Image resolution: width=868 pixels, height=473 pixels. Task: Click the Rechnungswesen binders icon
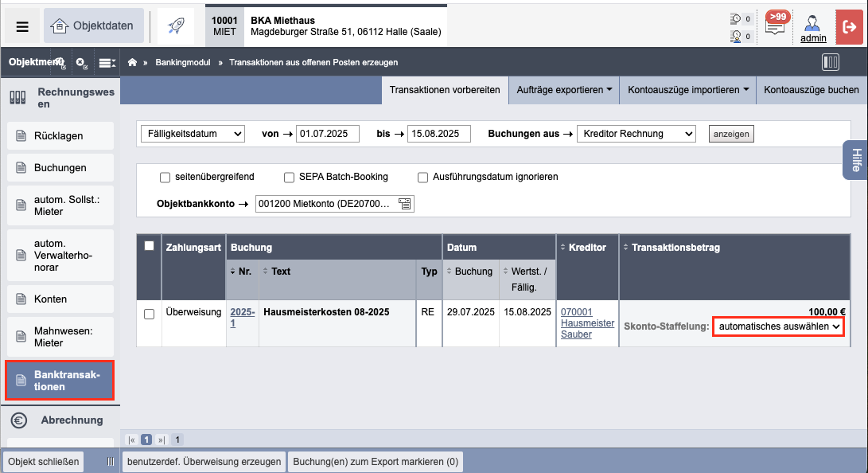click(18, 98)
